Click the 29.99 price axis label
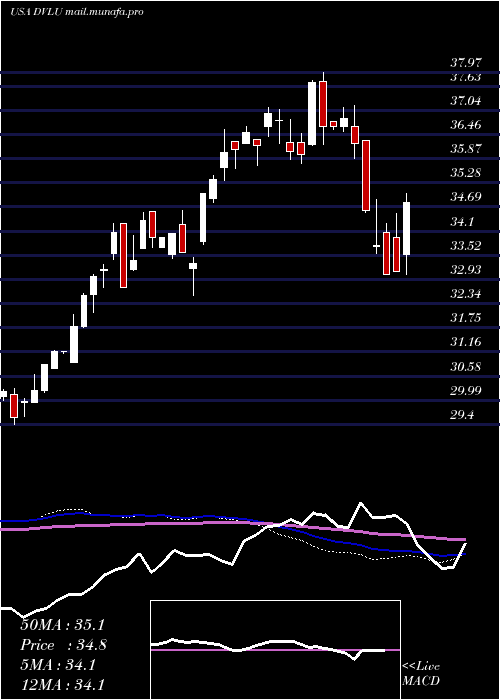 tap(465, 391)
